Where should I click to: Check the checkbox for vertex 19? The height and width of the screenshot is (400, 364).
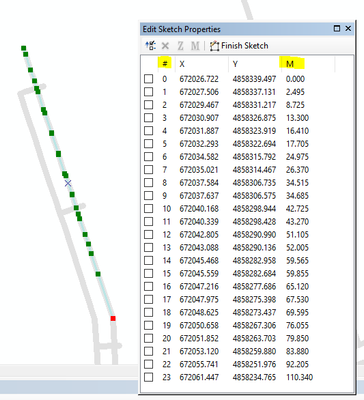[x=149, y=325]
